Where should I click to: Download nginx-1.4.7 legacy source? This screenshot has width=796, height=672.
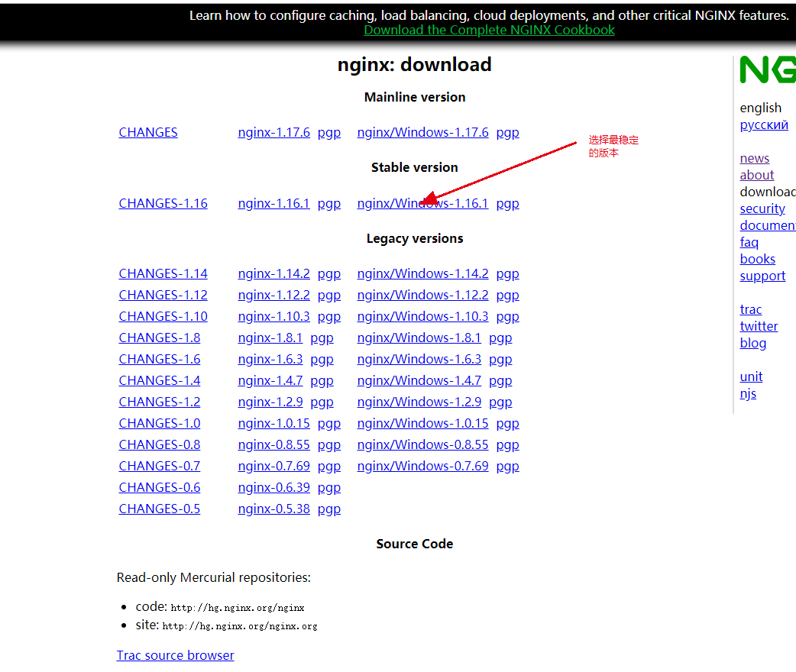tap(270, 380)
